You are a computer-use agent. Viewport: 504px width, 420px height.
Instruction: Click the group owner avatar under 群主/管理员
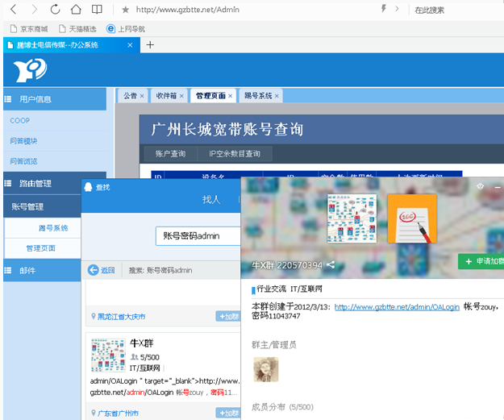coord(265,369)
